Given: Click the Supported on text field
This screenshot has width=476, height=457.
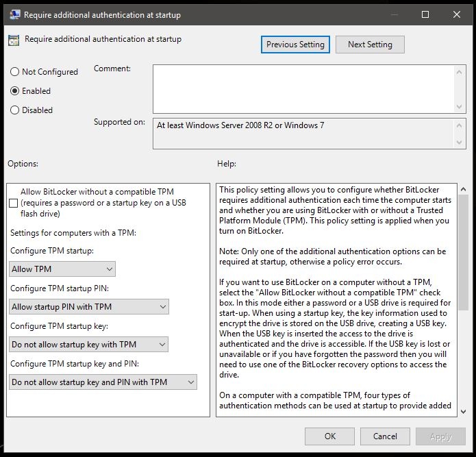Looking at the screenshot, I should tap(303, 134).
